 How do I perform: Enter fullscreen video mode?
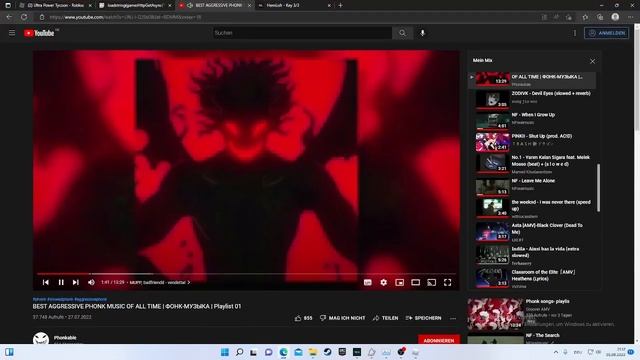pyautogui.click(x=447, y=282)
